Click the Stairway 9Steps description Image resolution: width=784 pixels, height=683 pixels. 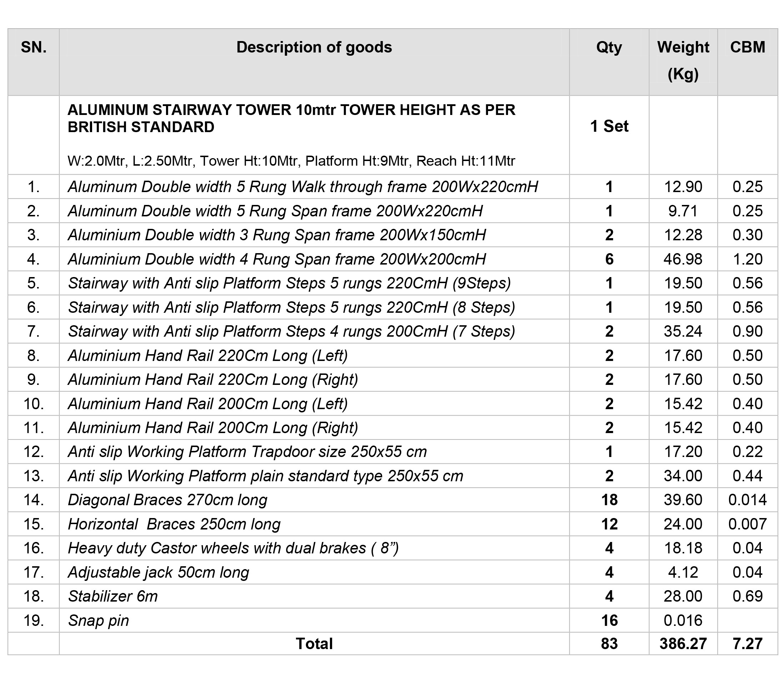point(289,283)
